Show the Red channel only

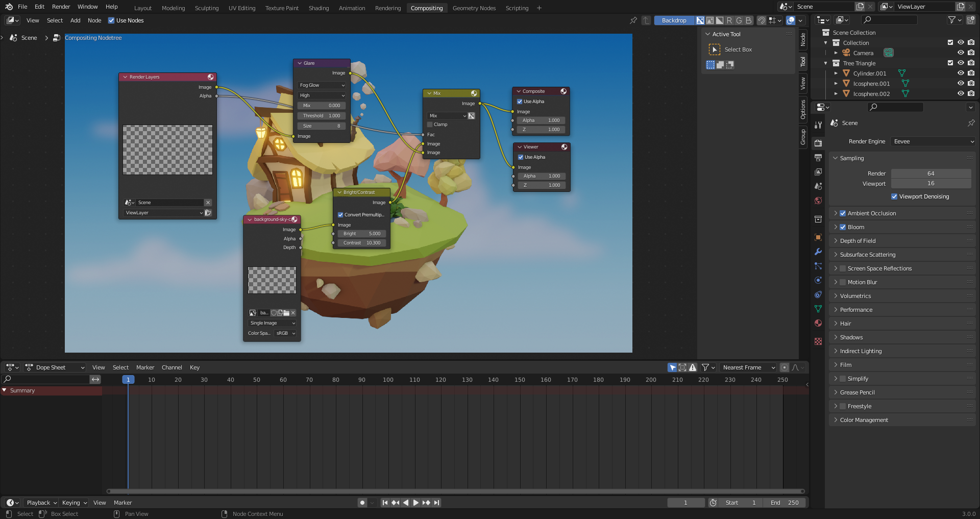(x=729, y=20)
